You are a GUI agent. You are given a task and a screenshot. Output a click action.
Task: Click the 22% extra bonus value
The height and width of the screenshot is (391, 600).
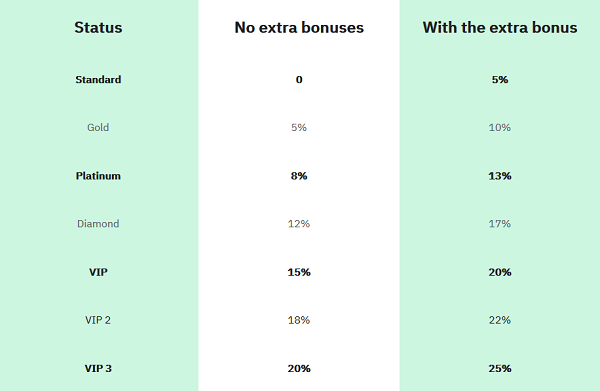click(500, 320)
